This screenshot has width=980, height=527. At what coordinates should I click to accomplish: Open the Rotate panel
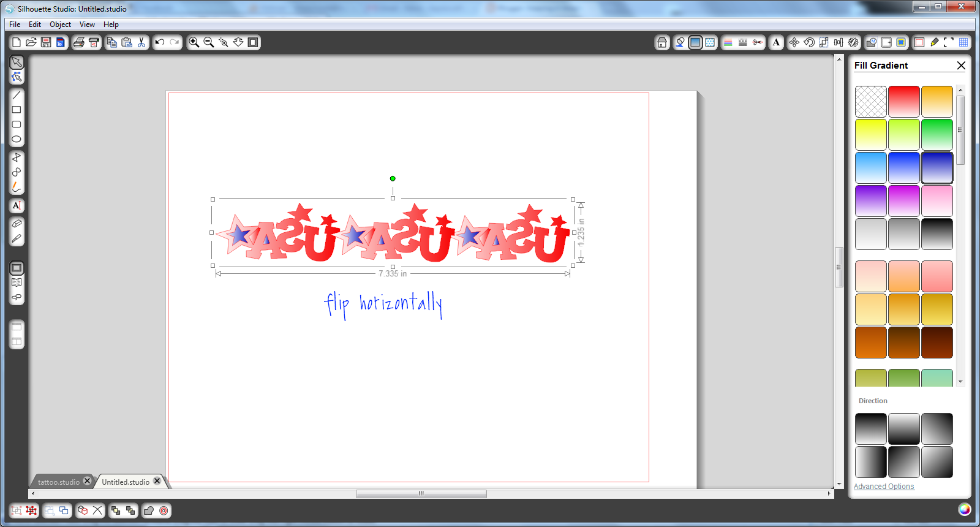tap(809, 42)
